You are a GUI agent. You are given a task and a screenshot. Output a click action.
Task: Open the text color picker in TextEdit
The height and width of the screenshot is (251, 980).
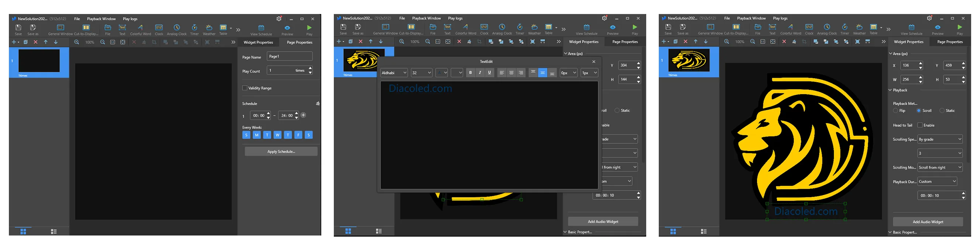click(x=441, y=73)
